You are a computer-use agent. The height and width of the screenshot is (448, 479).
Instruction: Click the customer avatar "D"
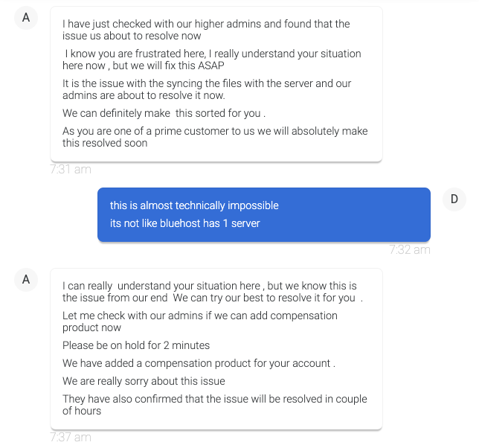[454, 199]
